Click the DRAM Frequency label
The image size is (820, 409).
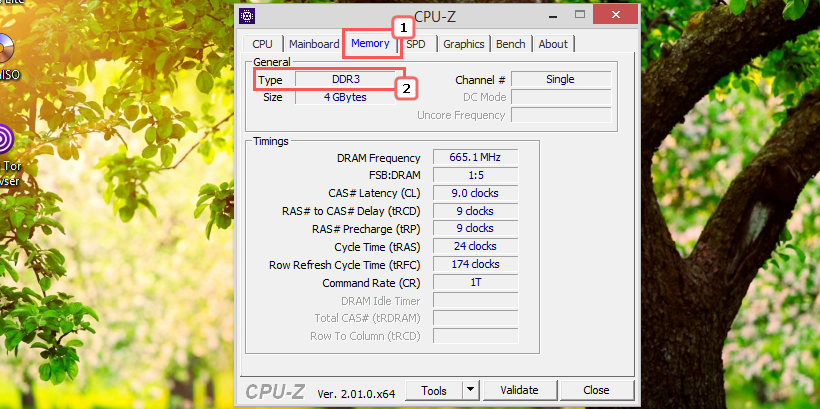coord(379,158)
